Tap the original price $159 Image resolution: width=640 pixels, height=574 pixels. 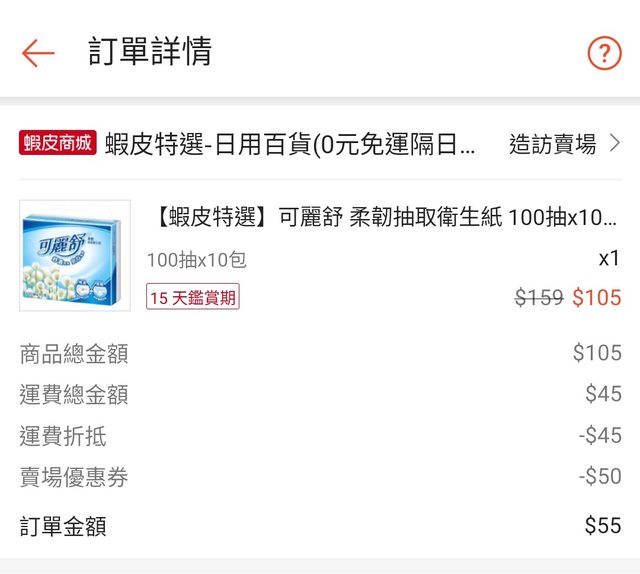click(539, 297)
